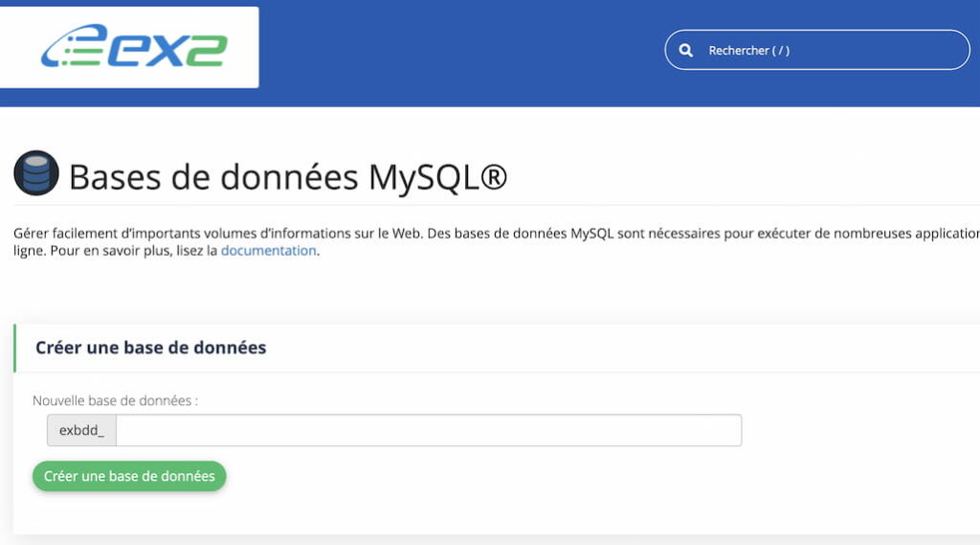This screenshot has height=545, width=980.
Task: Click the Créer une base de données section heading
Action: (x=150, y=348)
